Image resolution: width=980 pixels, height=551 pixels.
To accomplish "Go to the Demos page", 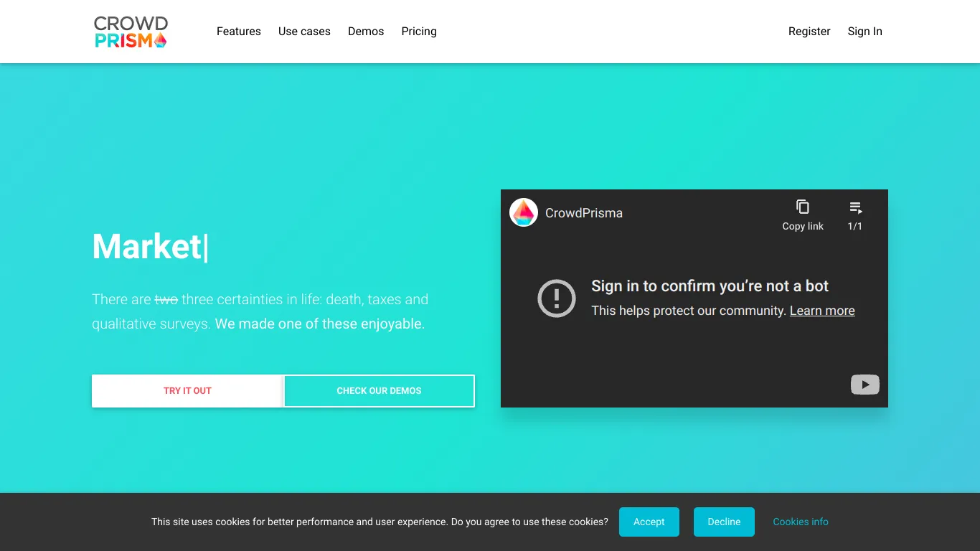I will tap(366, 32).
